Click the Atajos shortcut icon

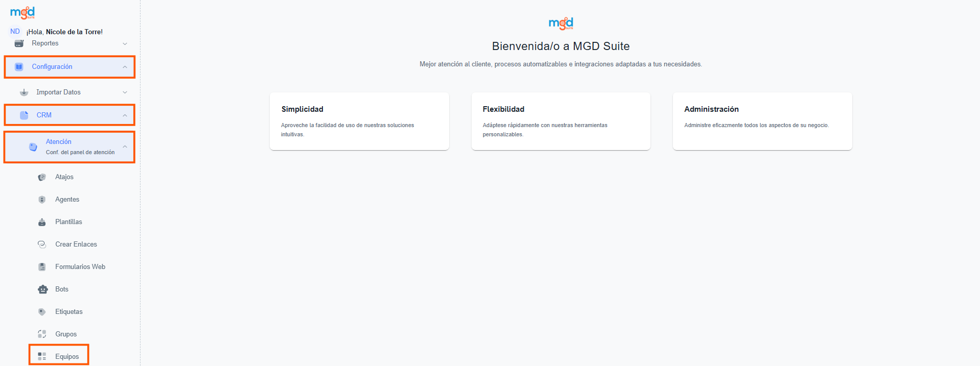pos(42,177)
